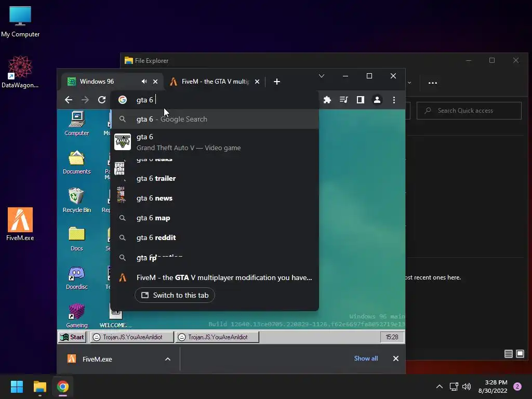
Task: Switch File Explorer to details view
Action: [508, 354]
